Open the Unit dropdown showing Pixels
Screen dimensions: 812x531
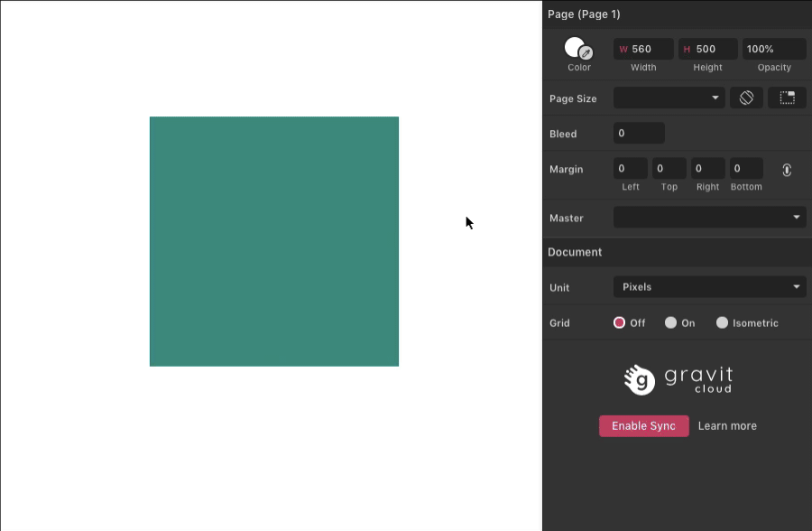pyautogui.click(x=709, y=287)
